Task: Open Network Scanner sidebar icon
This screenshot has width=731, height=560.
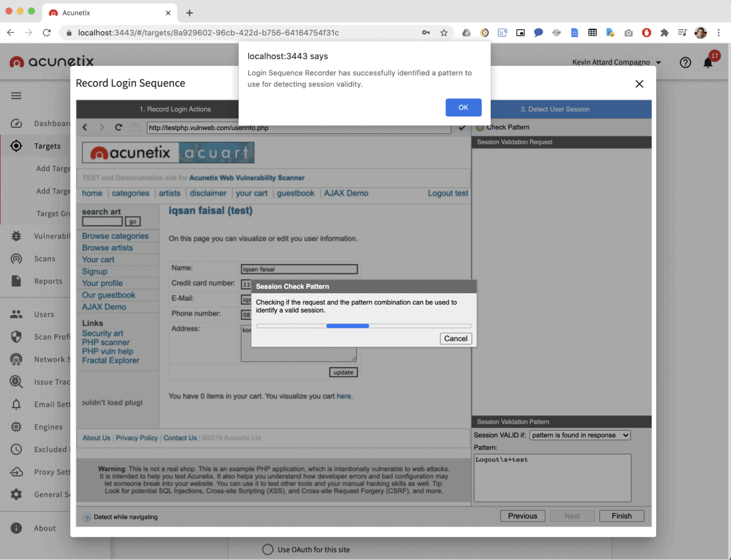Action: (16, 360)
